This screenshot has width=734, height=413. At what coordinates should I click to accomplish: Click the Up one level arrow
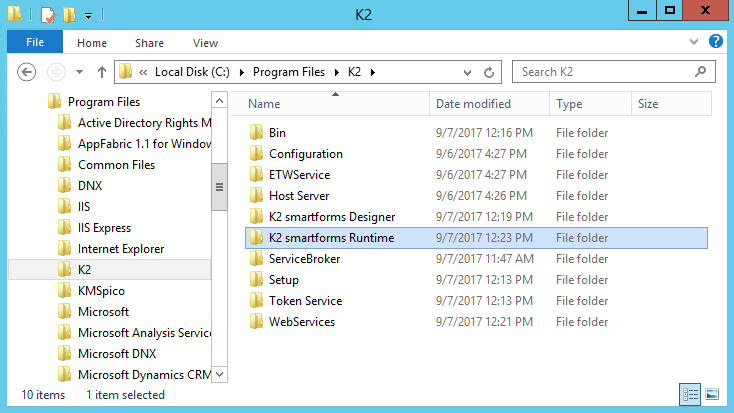point(101,72)
